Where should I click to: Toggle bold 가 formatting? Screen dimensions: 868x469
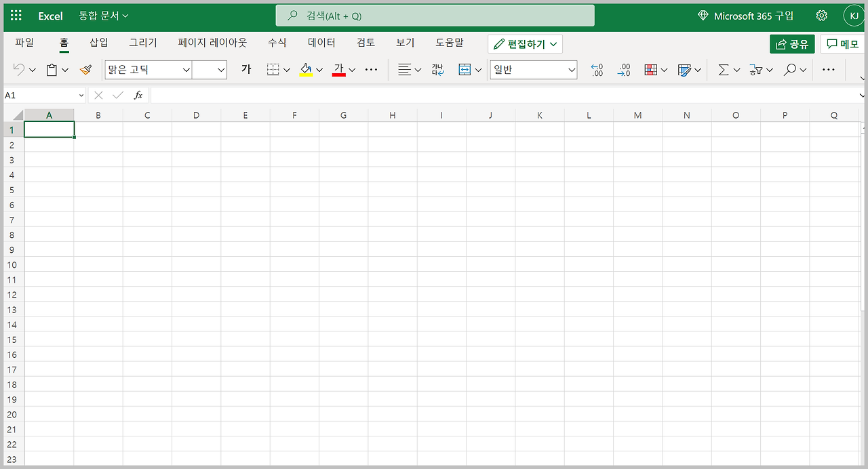[246, 70]
